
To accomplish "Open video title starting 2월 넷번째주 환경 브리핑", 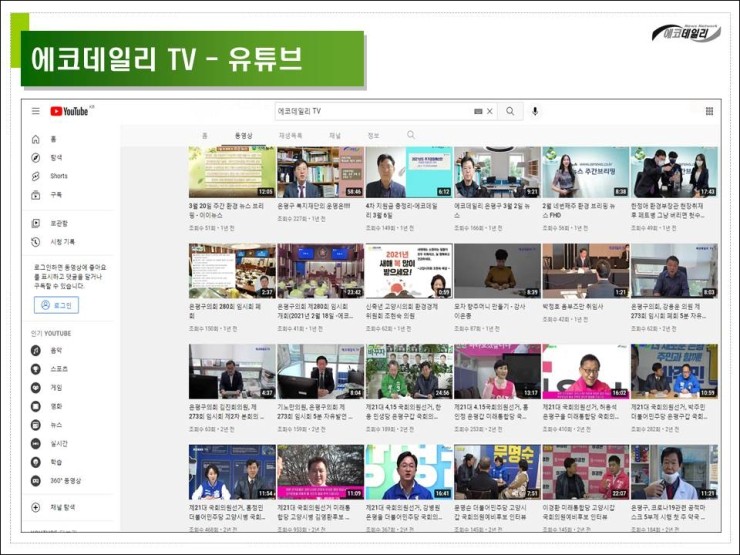I will tap(579, 210).
